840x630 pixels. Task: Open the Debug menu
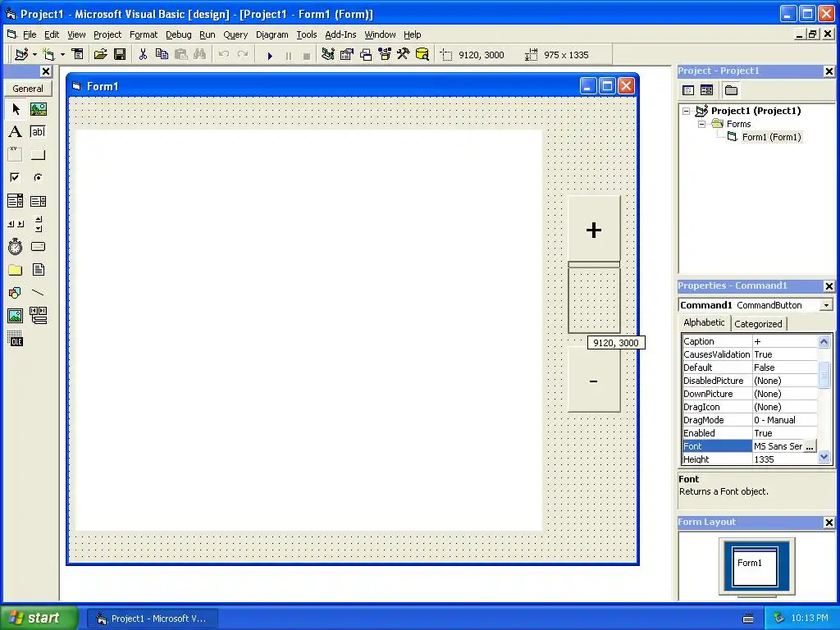click(178, 34)
